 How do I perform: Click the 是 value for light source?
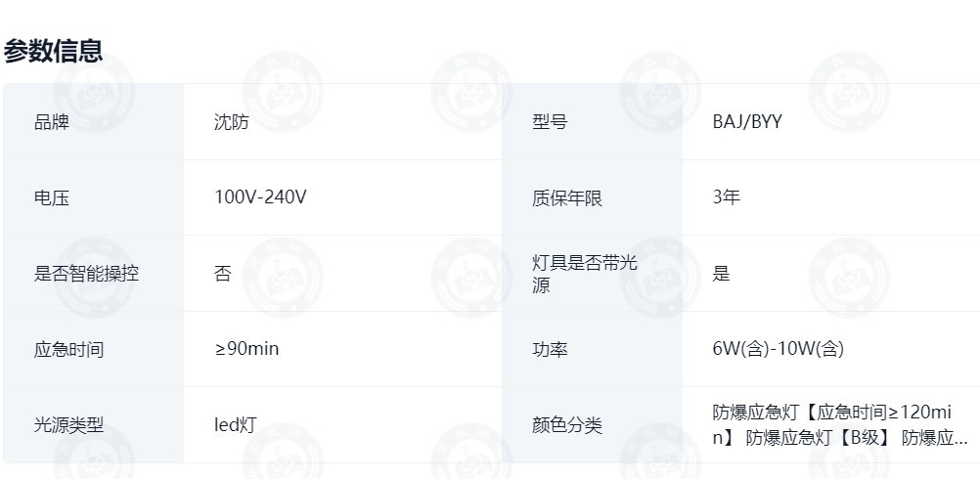[x=721, y=274]
